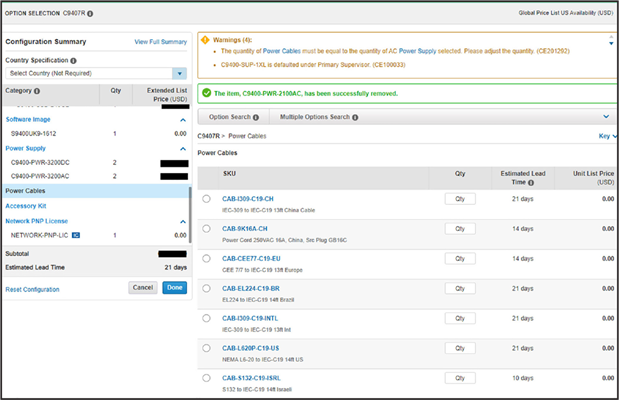Click Reset Configuration link

click(x=32, y=289)
